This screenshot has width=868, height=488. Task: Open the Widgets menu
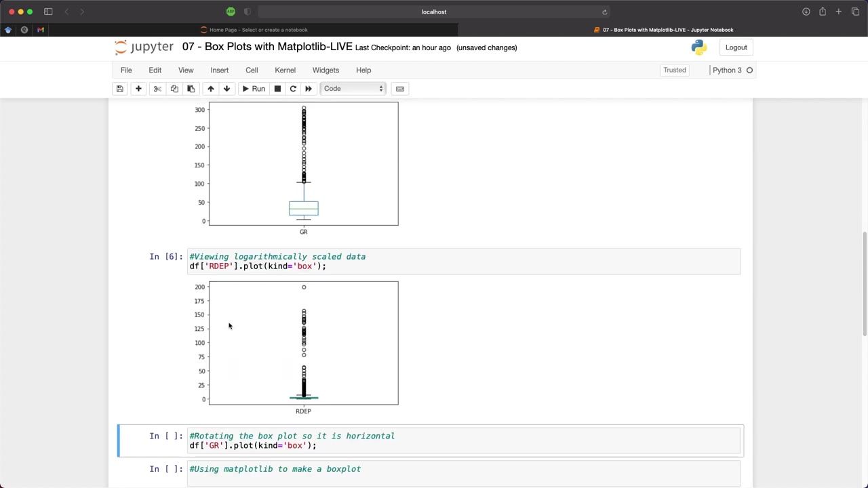(x=325, y=70)
